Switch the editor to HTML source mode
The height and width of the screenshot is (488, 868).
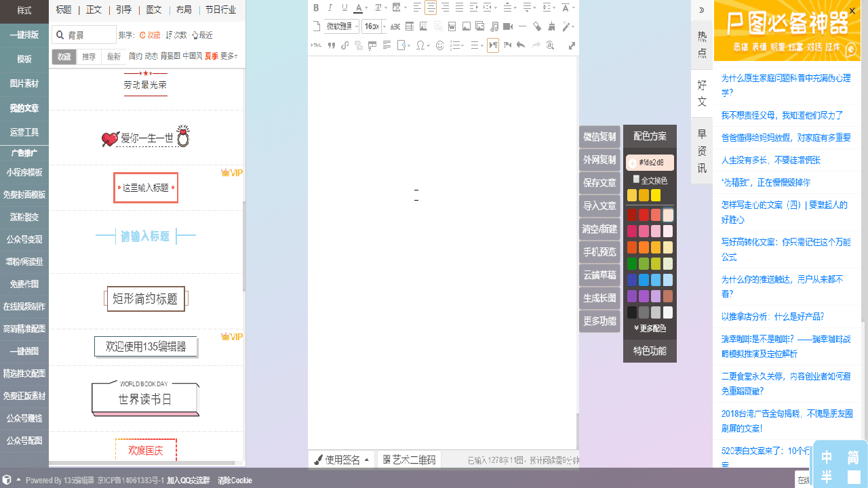pyautogui.click(x=316, y=45)
